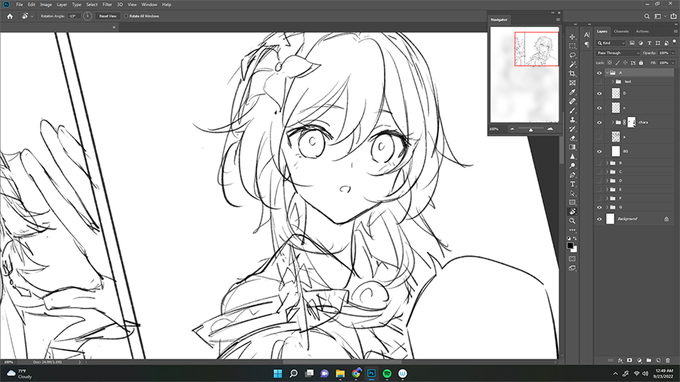The height and width of the screenshot is (382, 680).
Task: Open the Opacity dropdown arrow
Action: [673, 53]
